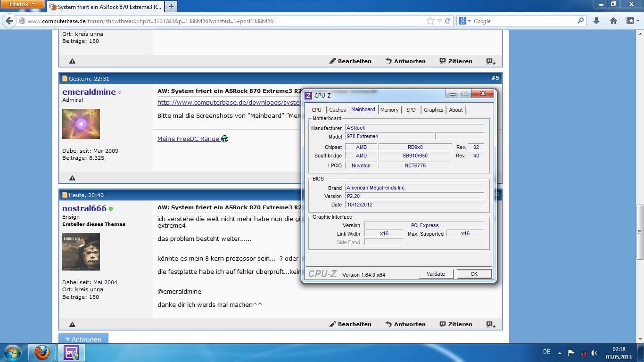Click Antworten on nostral666's post
The image size is (644, 362).
405,324
